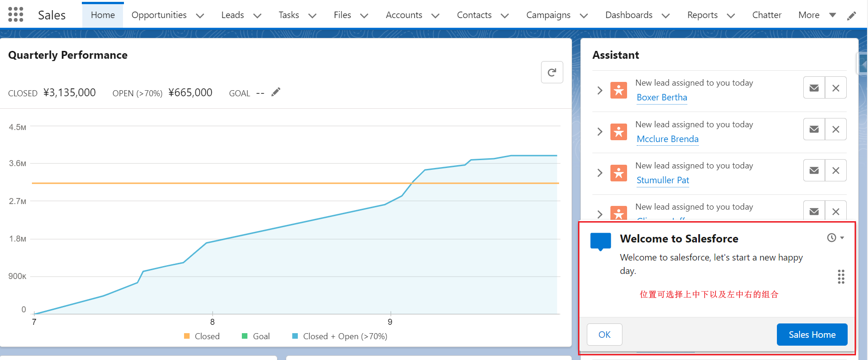
Task: Open the Campaigns tab dropdown arrow
Action: [584, 16]
